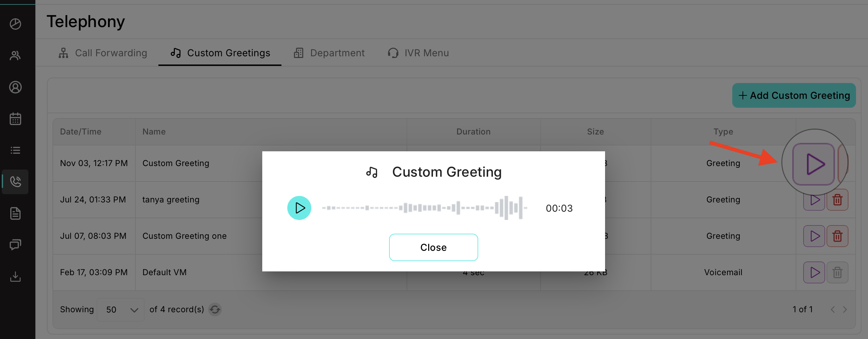Open the contacts group icon in sidebar
Viewport: 868px width, 339px height.
pos(15,56)
